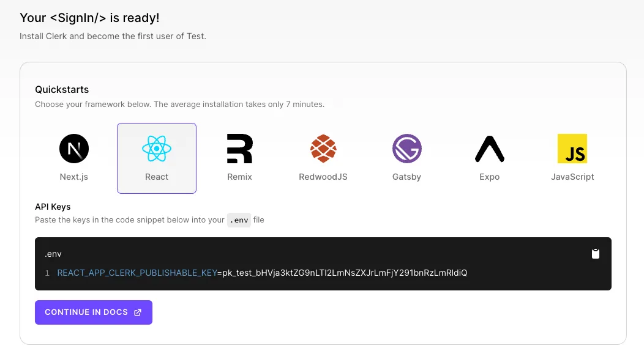Click the external link icon in Continue button

(138, 312)
